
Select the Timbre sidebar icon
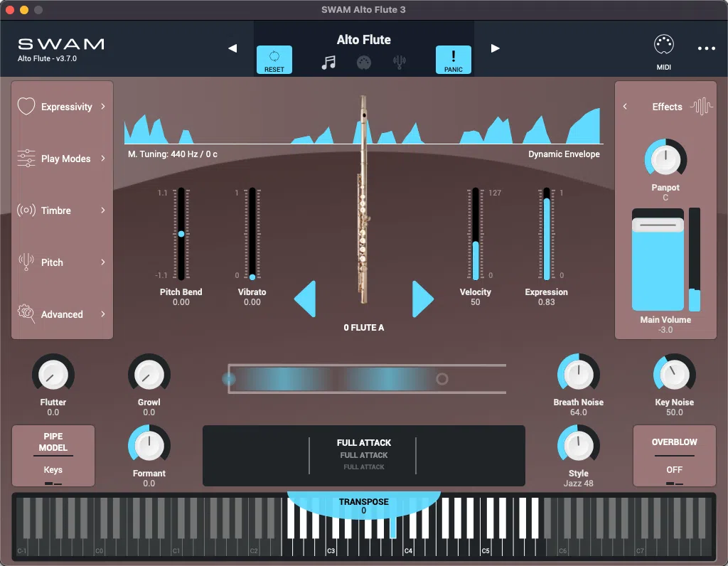(x=26, y=210)
